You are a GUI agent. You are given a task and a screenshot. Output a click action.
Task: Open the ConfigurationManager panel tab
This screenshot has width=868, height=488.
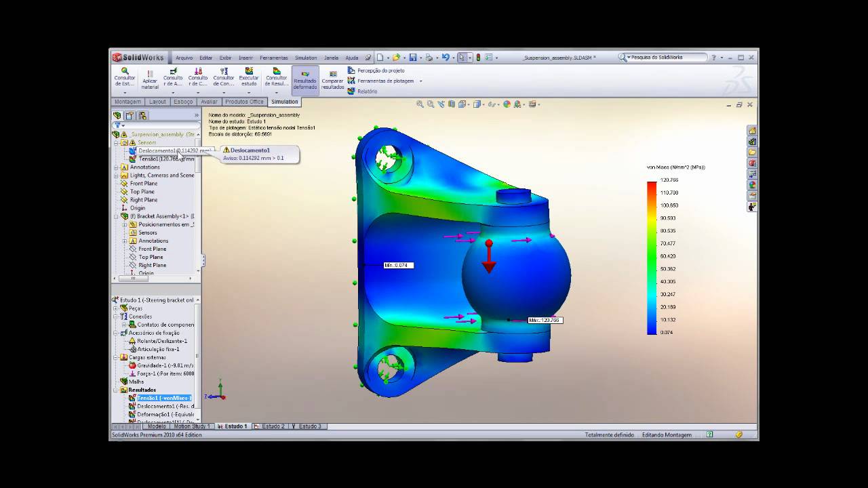coord(142,115)
